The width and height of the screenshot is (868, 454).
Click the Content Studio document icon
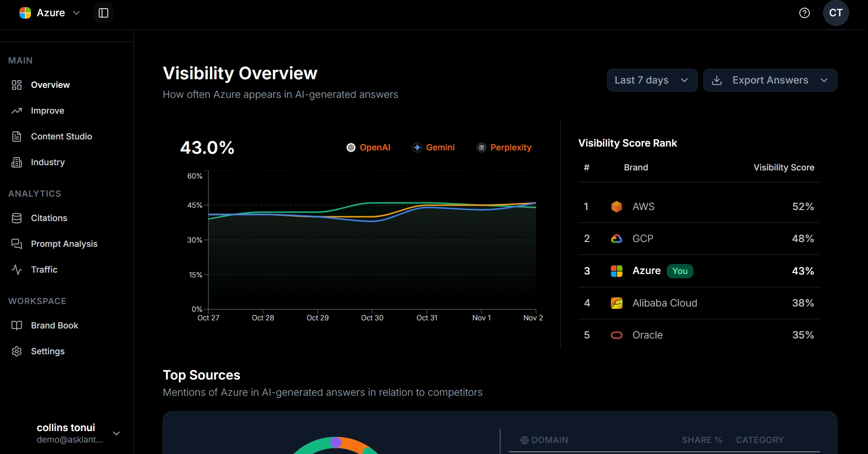(17, 137)
